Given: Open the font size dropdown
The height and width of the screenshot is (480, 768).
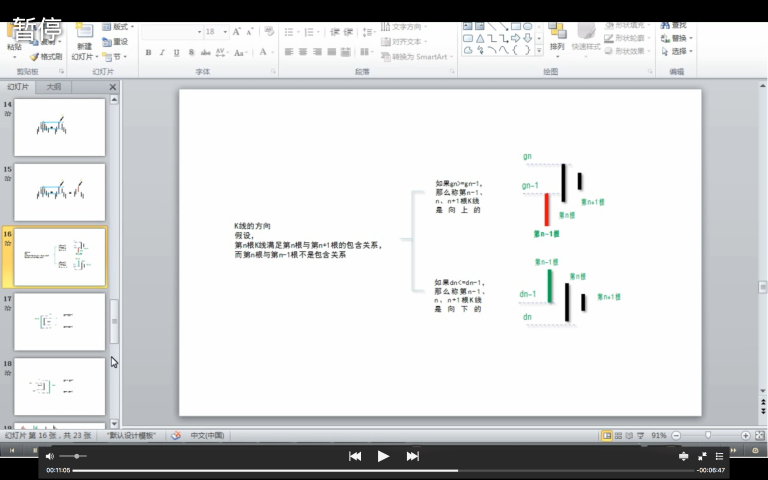Looking at the screenshot, I should (225, 32).
